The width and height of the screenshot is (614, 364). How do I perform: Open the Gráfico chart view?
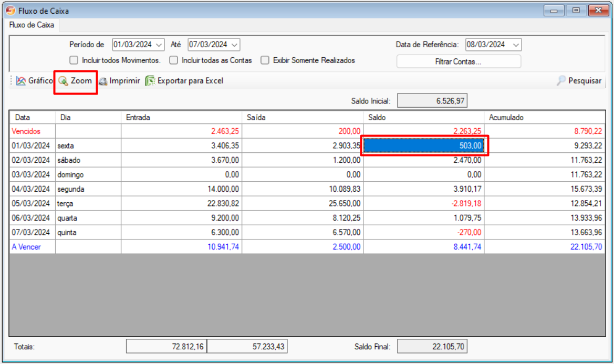click(x=34, y=81)
